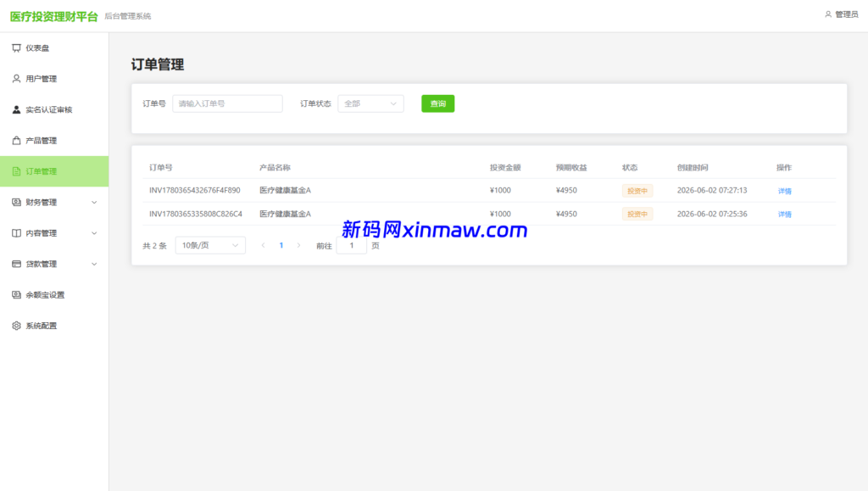Click the 投资金额 column header
The width and height of the screenshot is (868, 491).
coord(505,167)
